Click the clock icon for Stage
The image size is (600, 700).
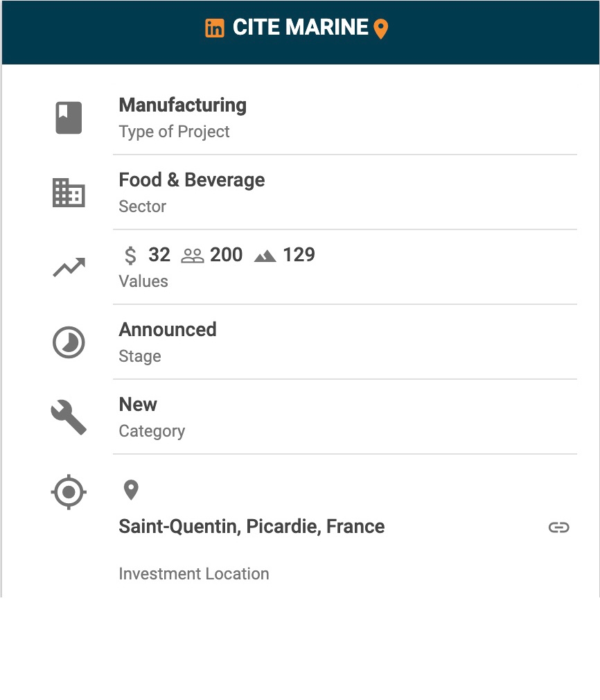[x=69, y=342]
